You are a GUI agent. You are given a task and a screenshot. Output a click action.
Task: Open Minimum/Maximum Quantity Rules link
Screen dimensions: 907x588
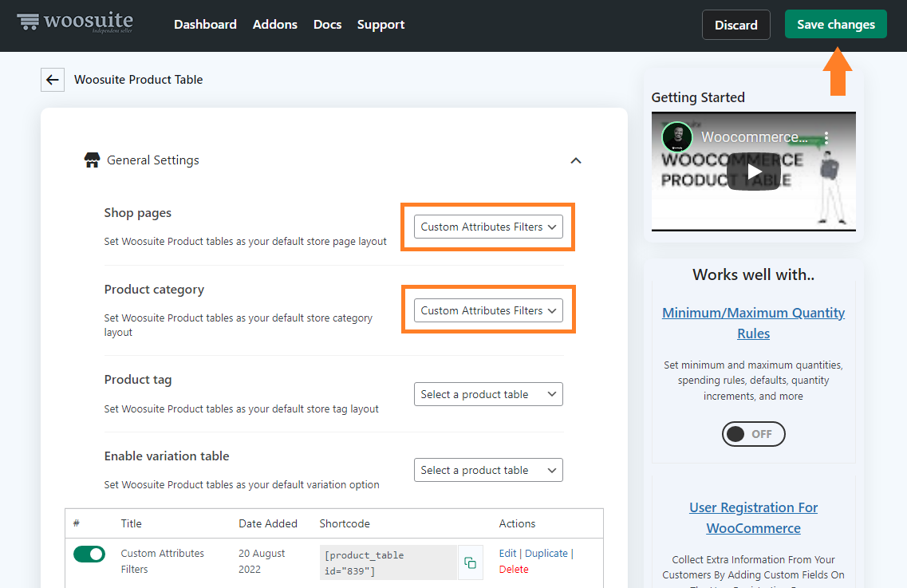click(753, 323)
